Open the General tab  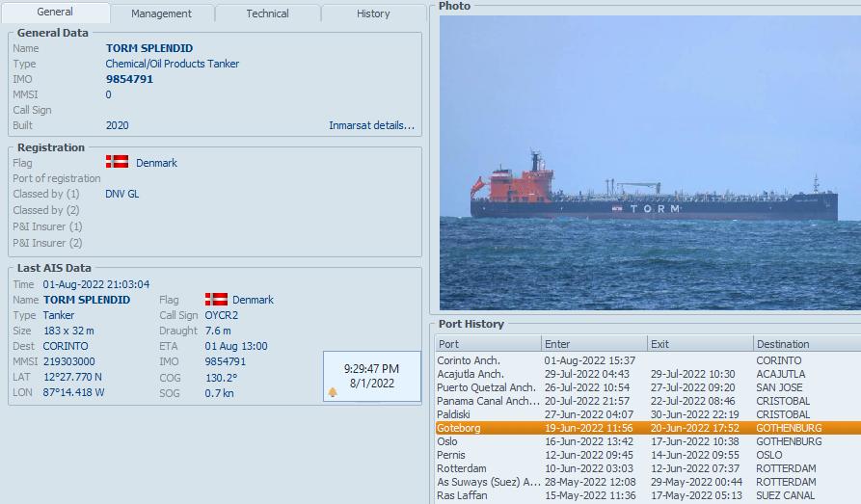(x=55, y=13)
